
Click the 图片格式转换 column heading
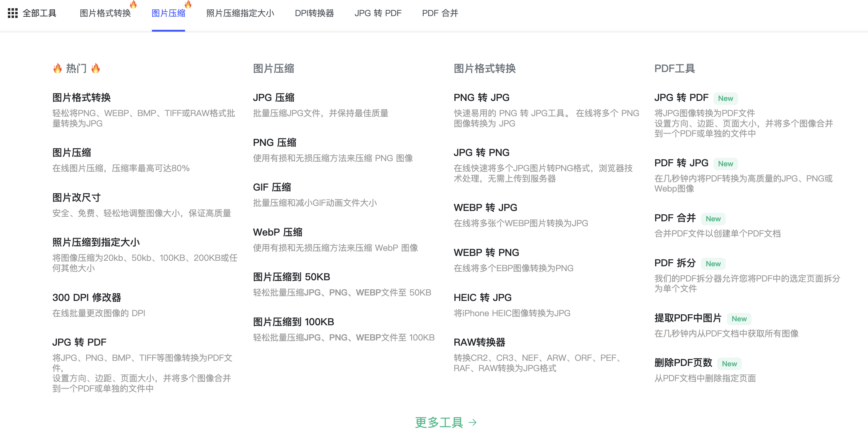(484, 68)
